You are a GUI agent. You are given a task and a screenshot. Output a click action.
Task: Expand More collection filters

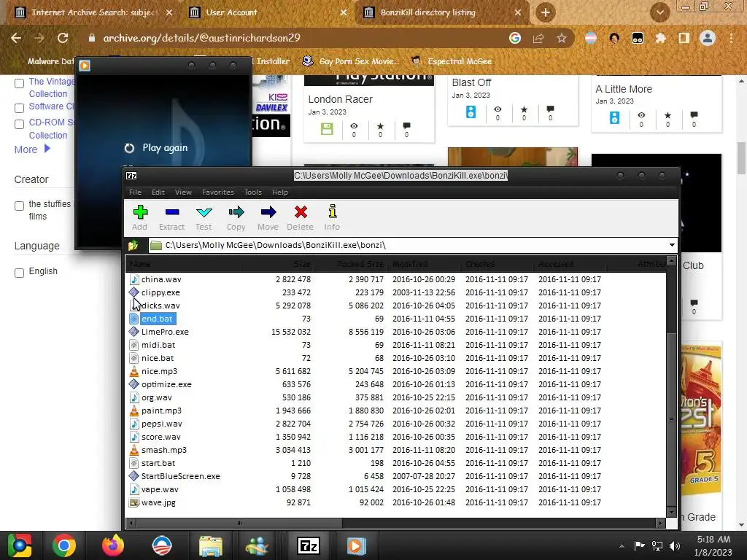click(x=32, y=149)
